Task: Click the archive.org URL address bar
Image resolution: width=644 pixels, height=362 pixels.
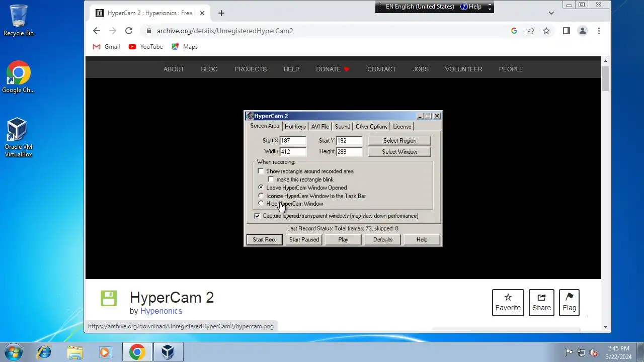Action: click(x=322, y=31)
